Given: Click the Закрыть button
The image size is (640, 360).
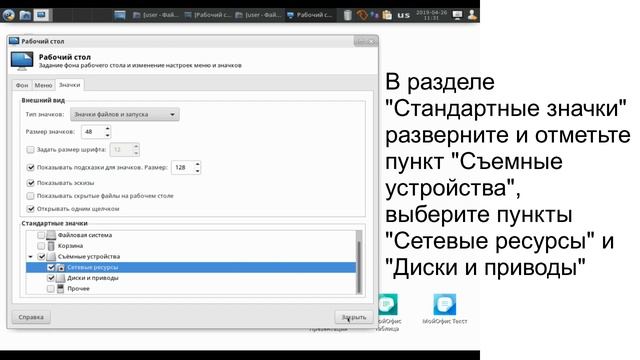Looking at the screenshot, I should 354,317.
